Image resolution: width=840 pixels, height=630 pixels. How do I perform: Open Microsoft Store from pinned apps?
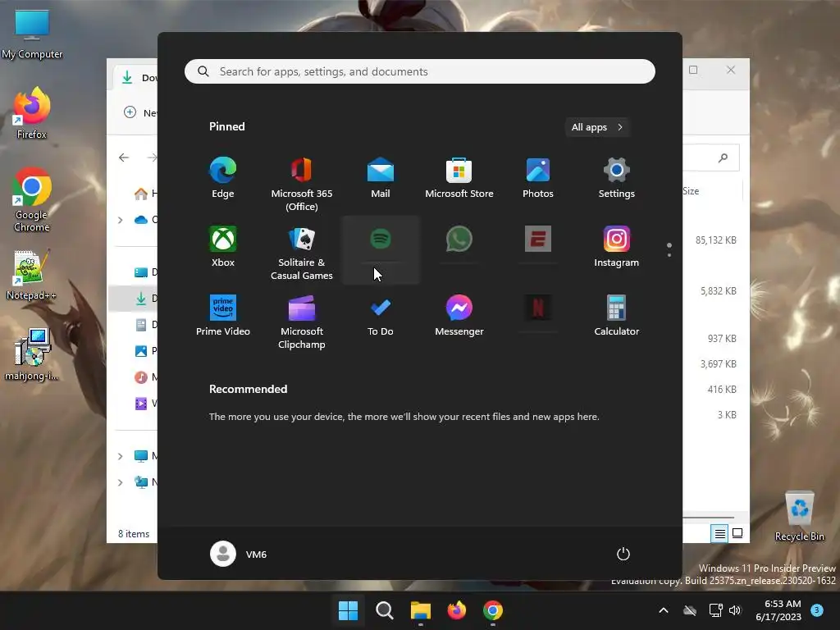coord(459,178)
